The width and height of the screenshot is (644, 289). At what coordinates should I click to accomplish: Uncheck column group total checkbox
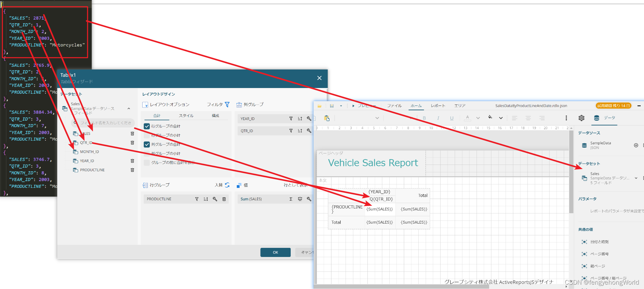click(x=147, y=144)
